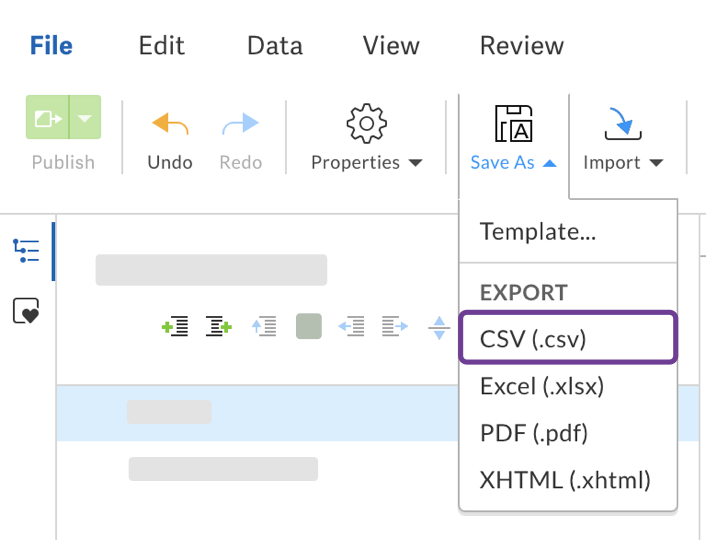Choose Template... from Save As menu
This screenshot has height=540, width=706.
538,232
